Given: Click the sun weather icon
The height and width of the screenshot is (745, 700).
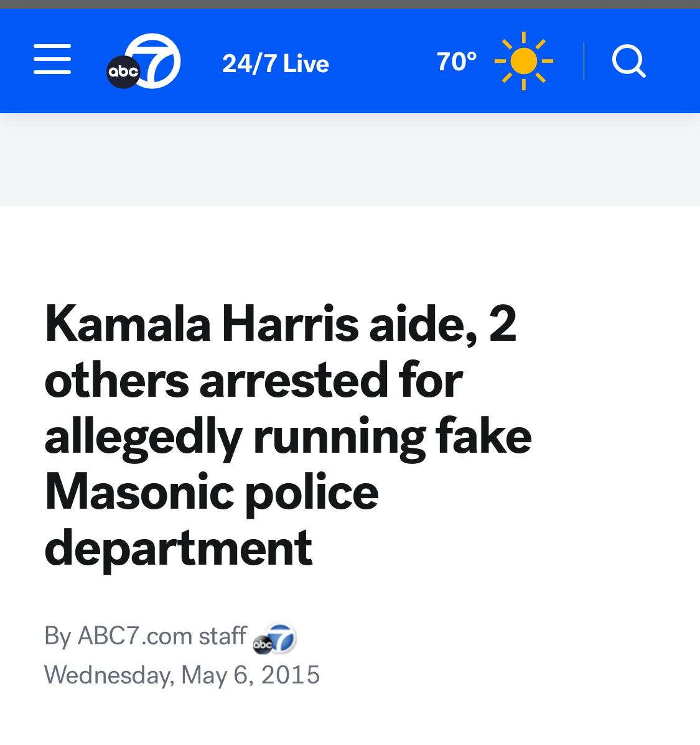Looking at the screenshot, I should (523, 61).
